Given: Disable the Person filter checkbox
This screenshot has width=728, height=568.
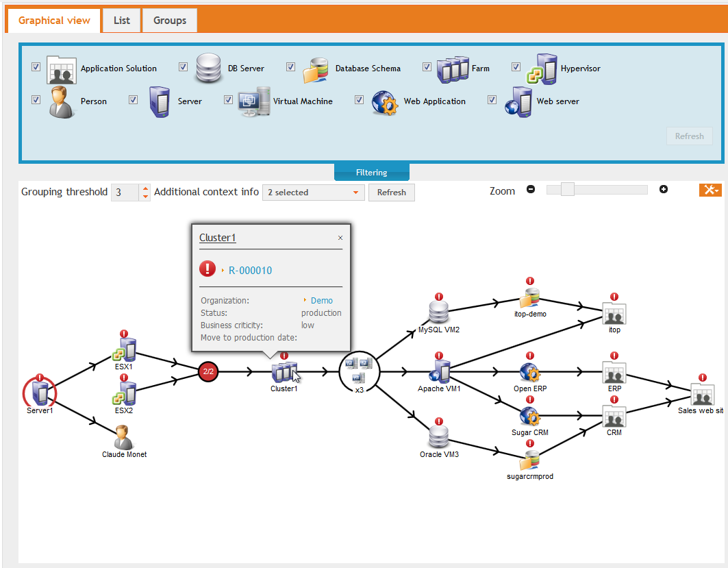Looking at the screenshot, I should 36,99.
